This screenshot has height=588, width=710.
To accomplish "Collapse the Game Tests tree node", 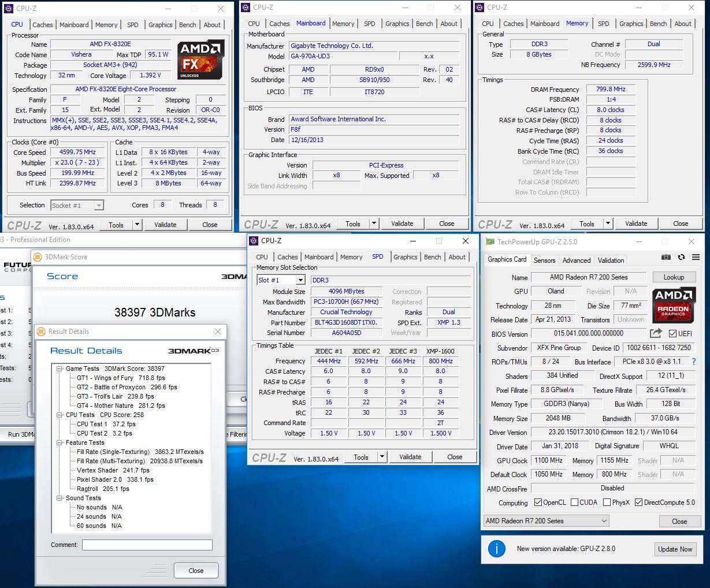I will [x=60, y=369].
